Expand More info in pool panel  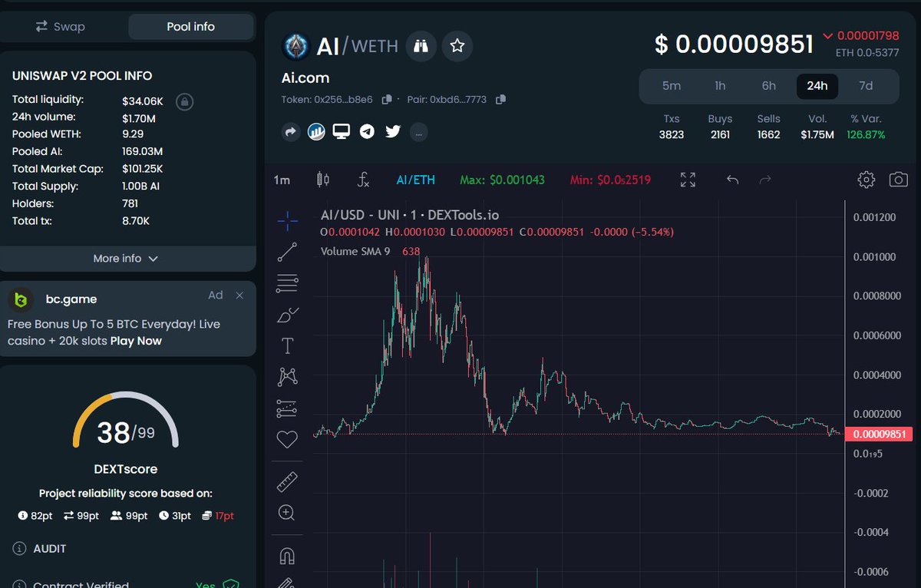pos(127,259)
